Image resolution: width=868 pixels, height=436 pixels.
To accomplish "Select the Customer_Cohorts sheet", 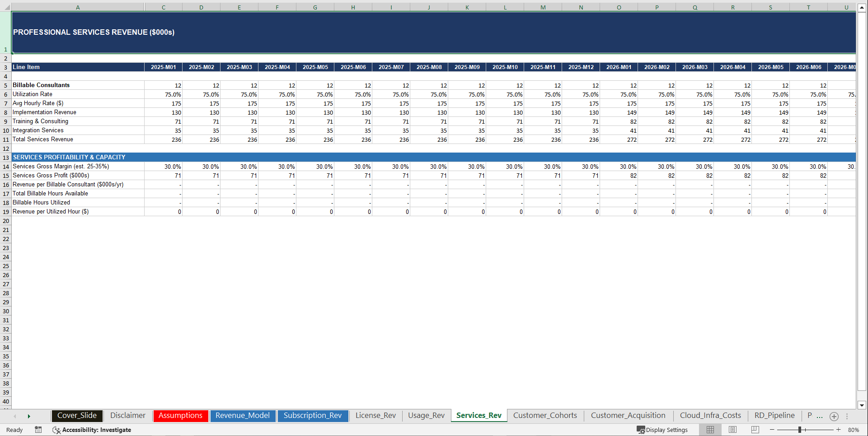I will (x=545, y=416).
